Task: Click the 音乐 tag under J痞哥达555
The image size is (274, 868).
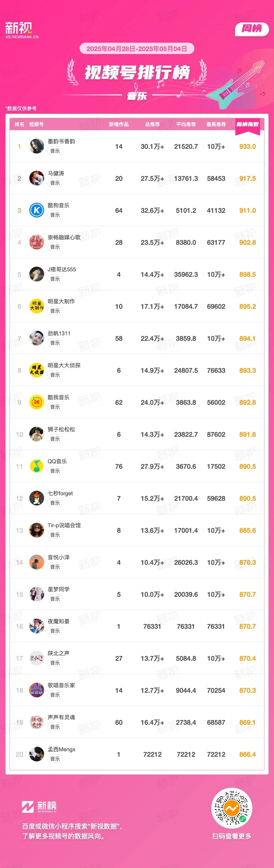Action: (55, 279)
